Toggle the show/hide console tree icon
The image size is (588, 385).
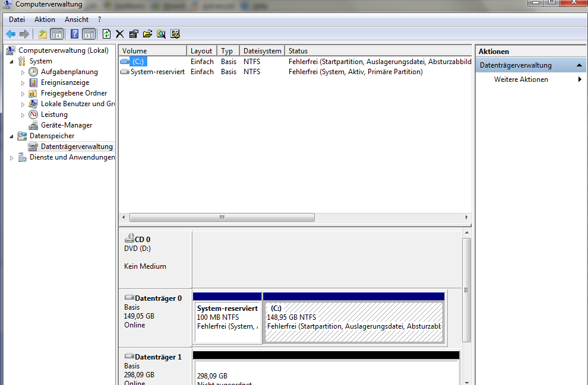(x=57, y=34)
